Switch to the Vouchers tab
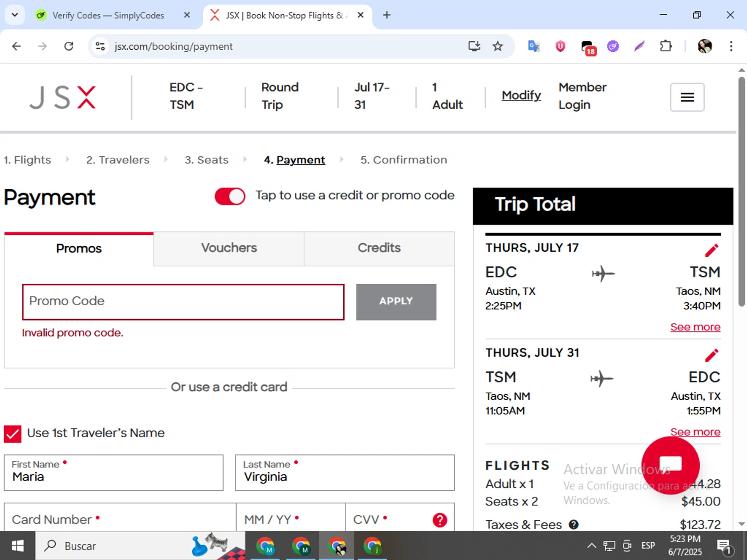Screen dimensions: 747x560 pos(229,248)
